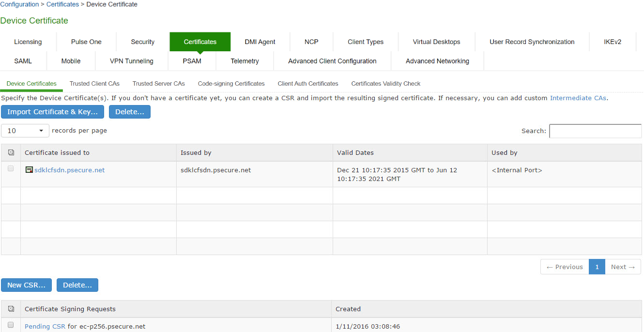Sort by Valid Dates column header

coord(355,152)
